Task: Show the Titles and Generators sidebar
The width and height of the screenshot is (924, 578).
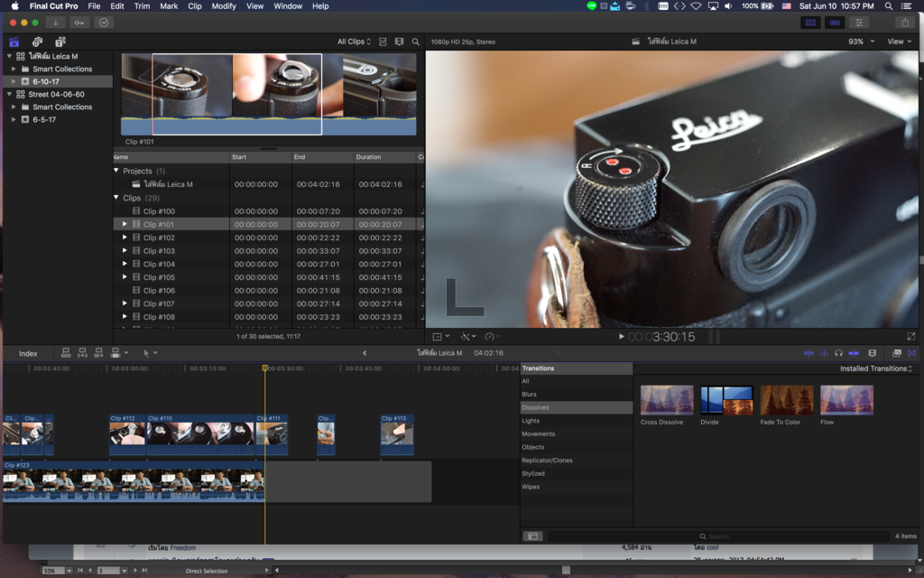Action: click(60, 42)
